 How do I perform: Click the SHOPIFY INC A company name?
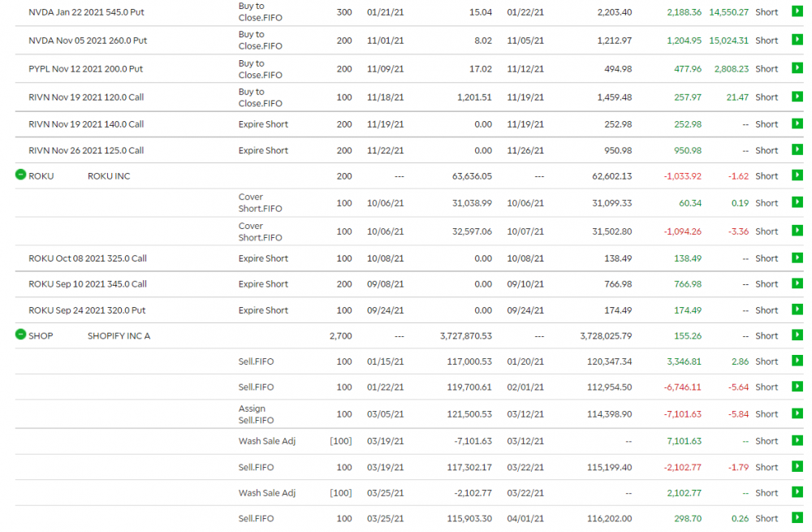click(119, 336)
